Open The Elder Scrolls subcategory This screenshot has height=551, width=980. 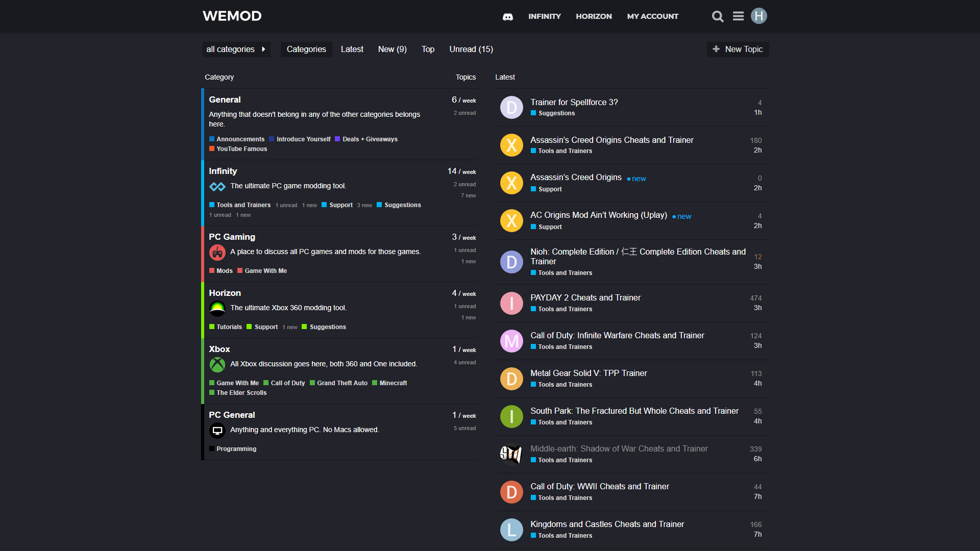coord(238,393)
